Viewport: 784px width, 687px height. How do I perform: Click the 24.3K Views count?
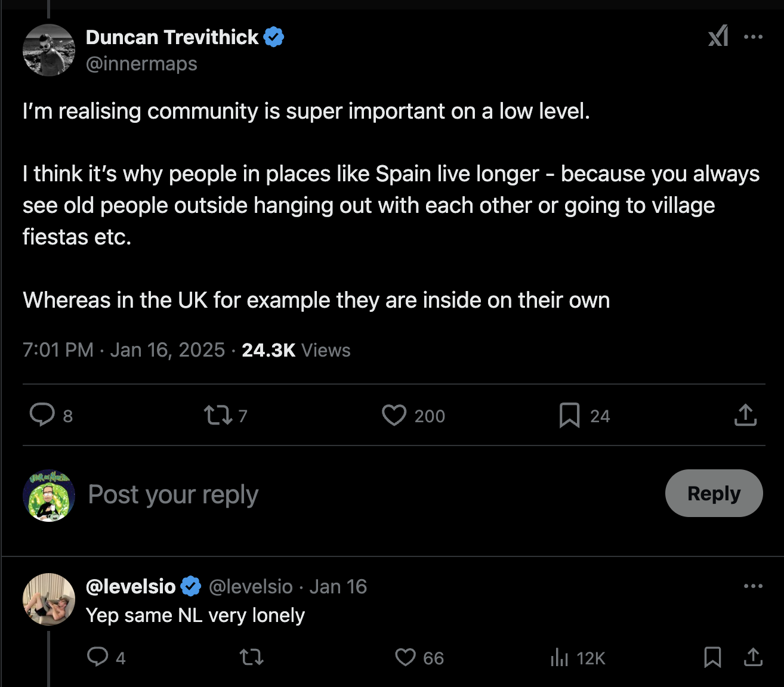pos(296,350)
